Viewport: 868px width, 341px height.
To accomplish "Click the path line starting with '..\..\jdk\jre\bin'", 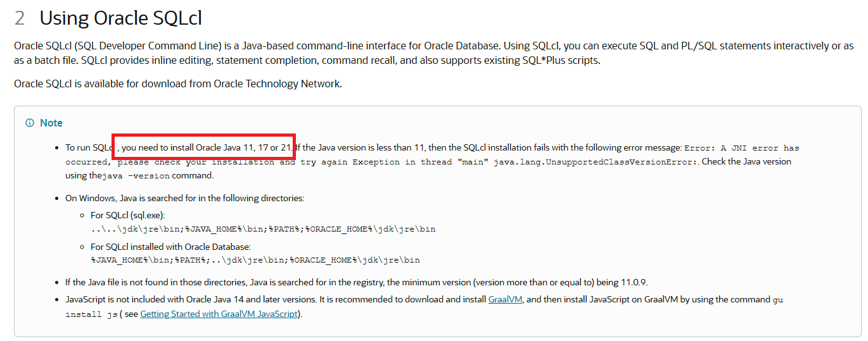I will (263, 229).
